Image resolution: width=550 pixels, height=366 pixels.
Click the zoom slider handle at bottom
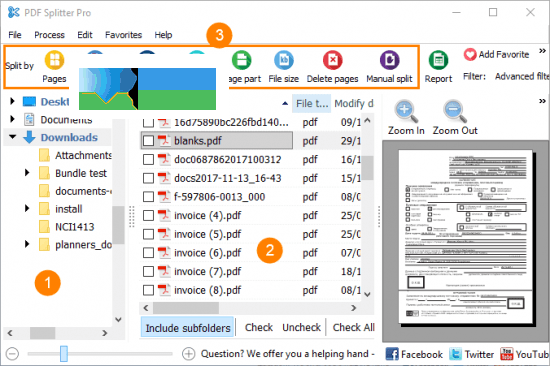tap(63, 354)
